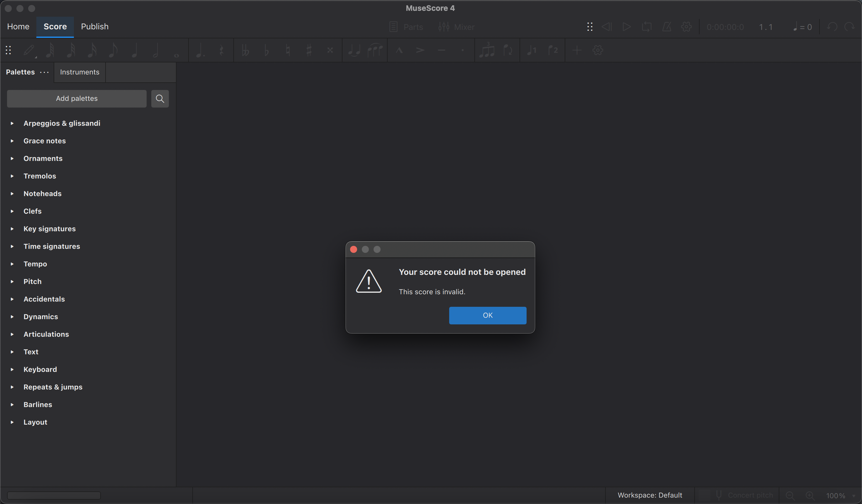The image size is (862, 504).
Task: Toggle the Instruments panel
Action: coord(79,71)
